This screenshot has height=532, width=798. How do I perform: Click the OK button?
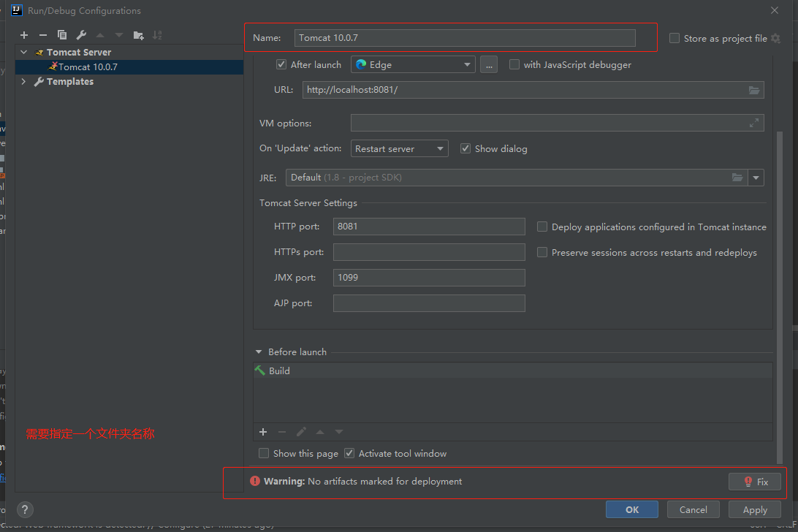632,509
